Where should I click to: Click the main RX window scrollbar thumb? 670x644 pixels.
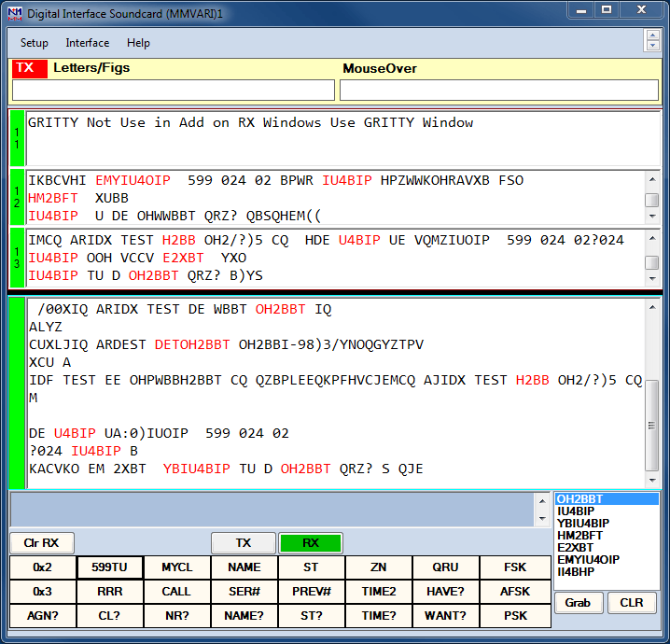(x=651, y=426)
